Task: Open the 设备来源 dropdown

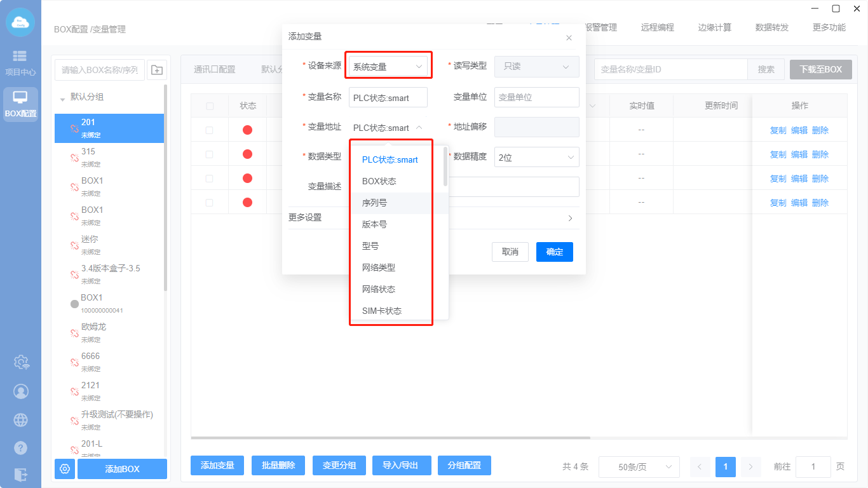Action: (388, 66)
